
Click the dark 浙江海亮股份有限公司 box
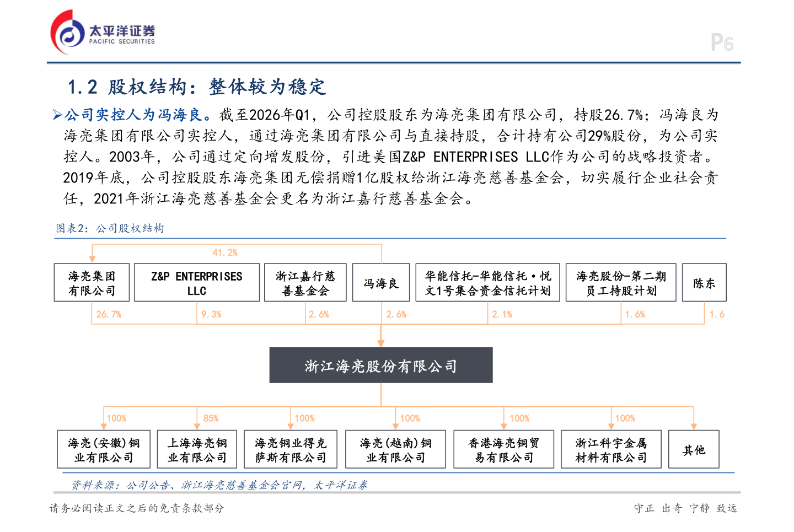pos(381,365)
